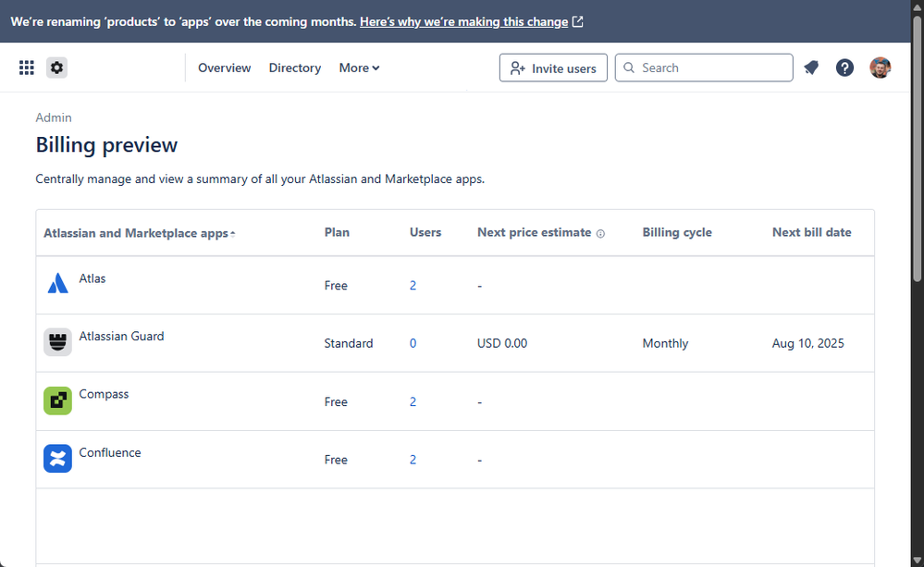The width and height of the screenshot is (924, 567).
Task: Expand the More menu
Action: 359,68
